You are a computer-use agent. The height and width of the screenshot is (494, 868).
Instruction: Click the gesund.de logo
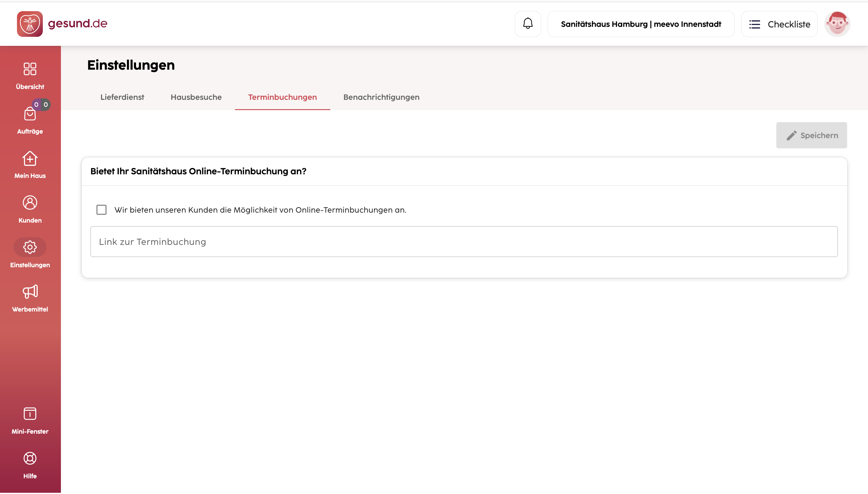tap(62, 24)
